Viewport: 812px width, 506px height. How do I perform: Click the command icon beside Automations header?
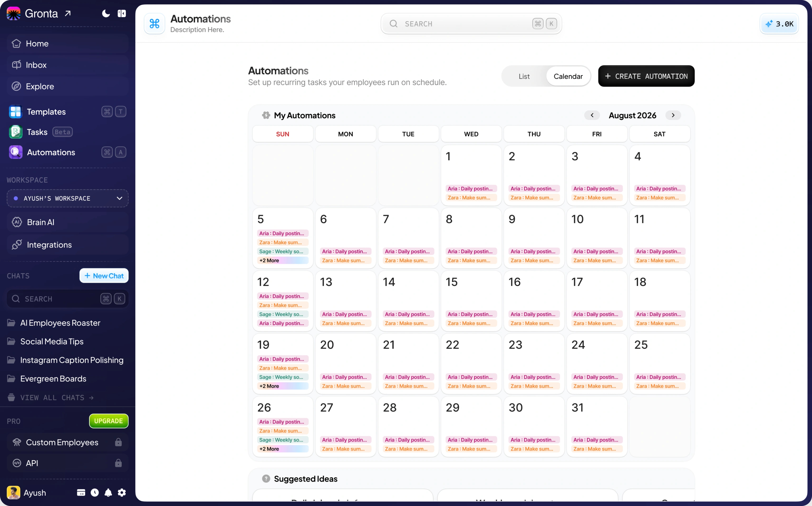pos(154,24)
